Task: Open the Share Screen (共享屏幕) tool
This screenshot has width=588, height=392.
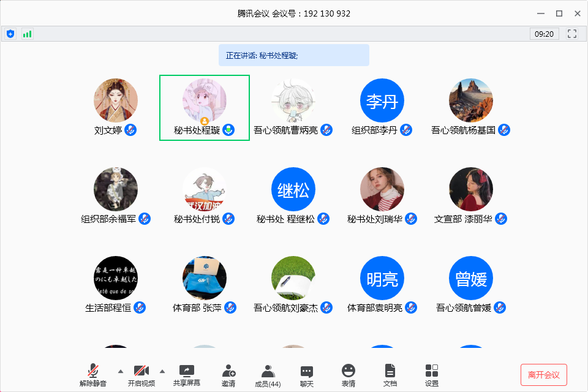Action: pos(186,375)
